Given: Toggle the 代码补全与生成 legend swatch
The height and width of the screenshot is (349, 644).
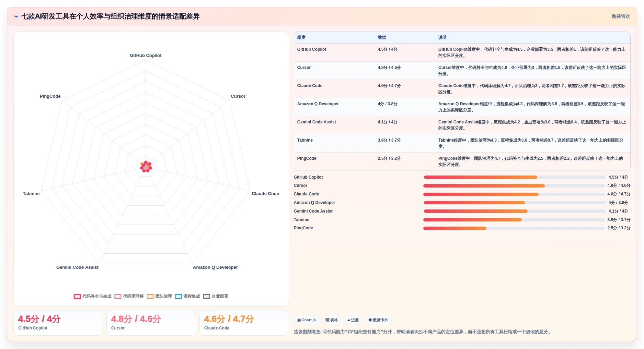Looking at the screenshot, I should coord(77,297).
